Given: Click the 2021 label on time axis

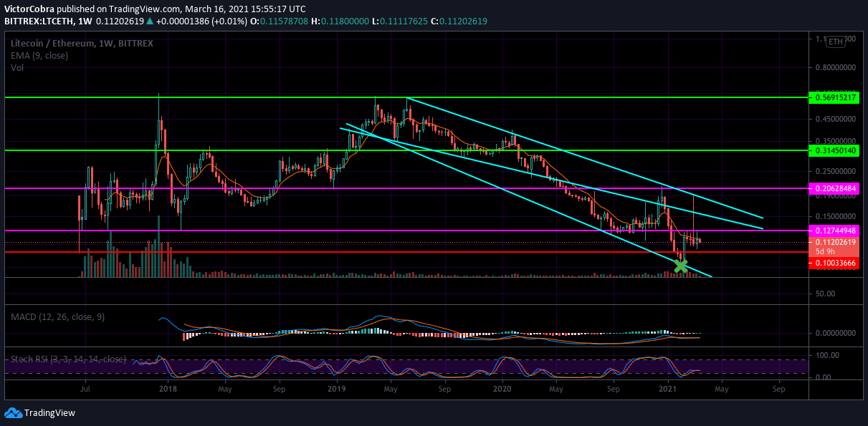Looking at the screenshot, I should coord(668,389).
